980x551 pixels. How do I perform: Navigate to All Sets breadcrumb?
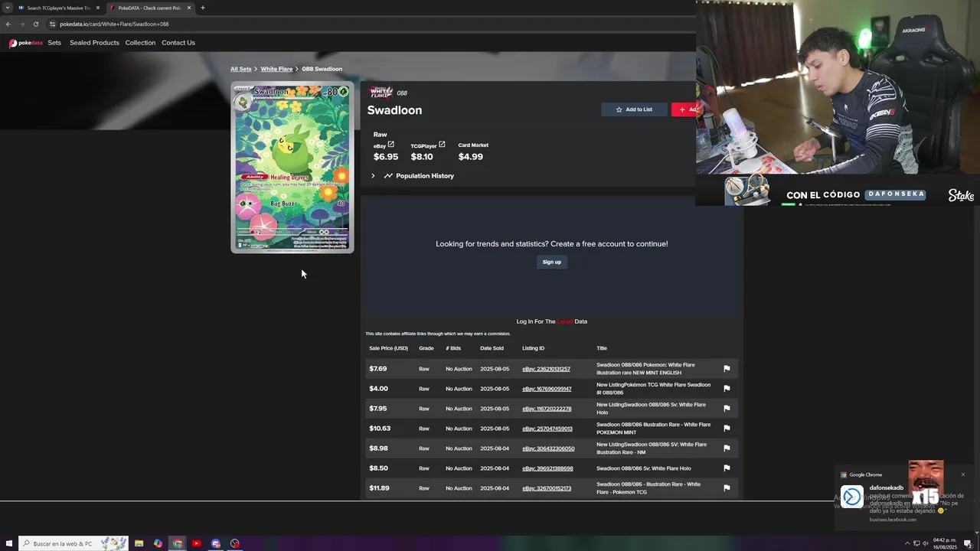pyautogui.click(x=241, y=69)
